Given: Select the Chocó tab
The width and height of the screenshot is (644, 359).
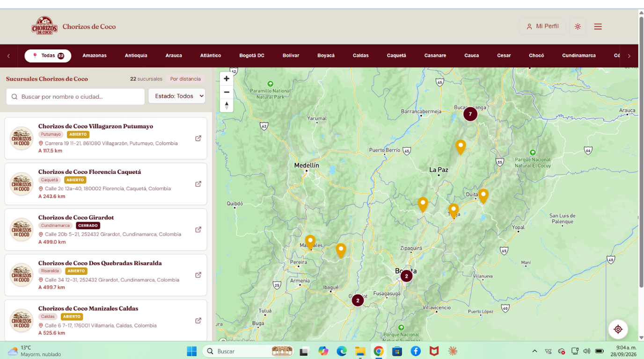Looking at the screenshot, I should coord(536,56).
